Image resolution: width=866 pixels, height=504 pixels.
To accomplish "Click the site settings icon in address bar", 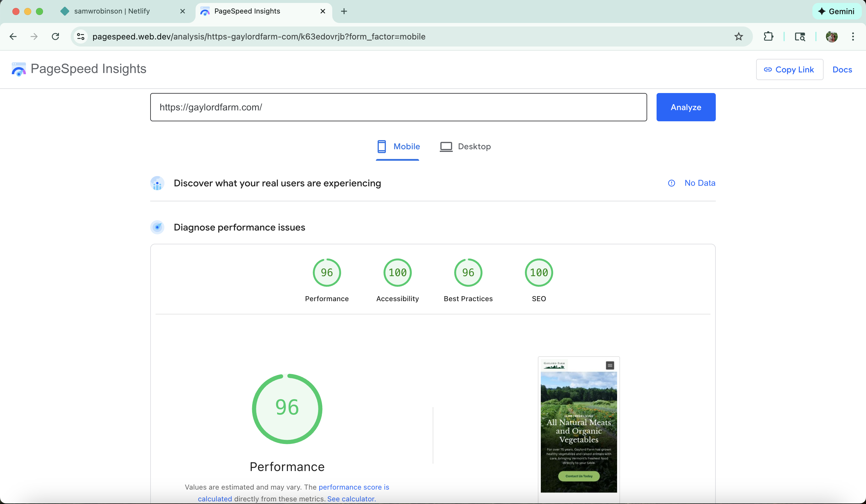I will pos(80,37).
